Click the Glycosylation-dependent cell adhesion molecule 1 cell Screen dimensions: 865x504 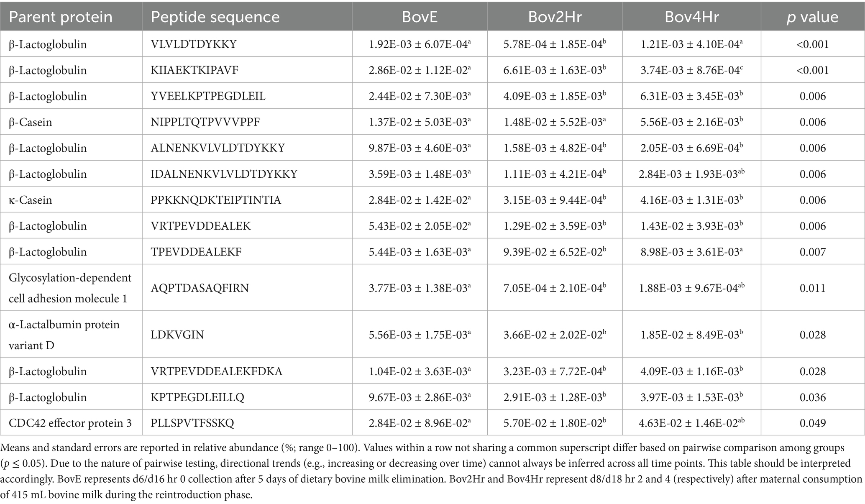click(70, 288)
